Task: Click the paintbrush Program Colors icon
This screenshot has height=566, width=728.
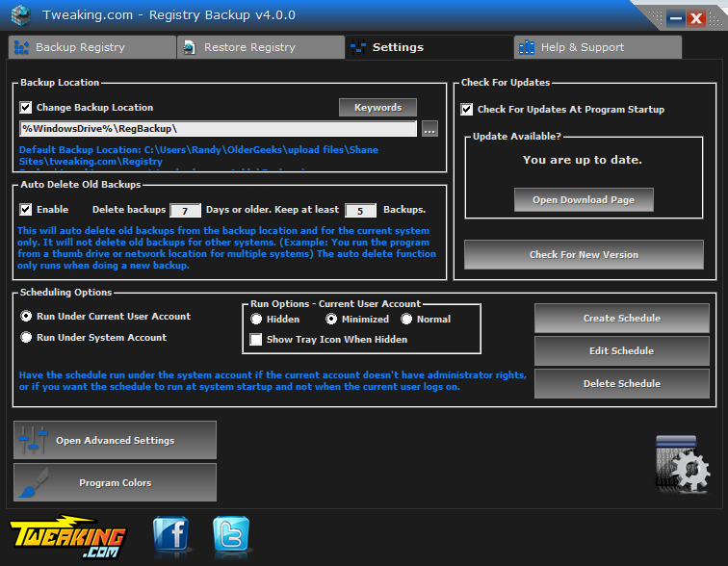Action: (x=34, y=482)
